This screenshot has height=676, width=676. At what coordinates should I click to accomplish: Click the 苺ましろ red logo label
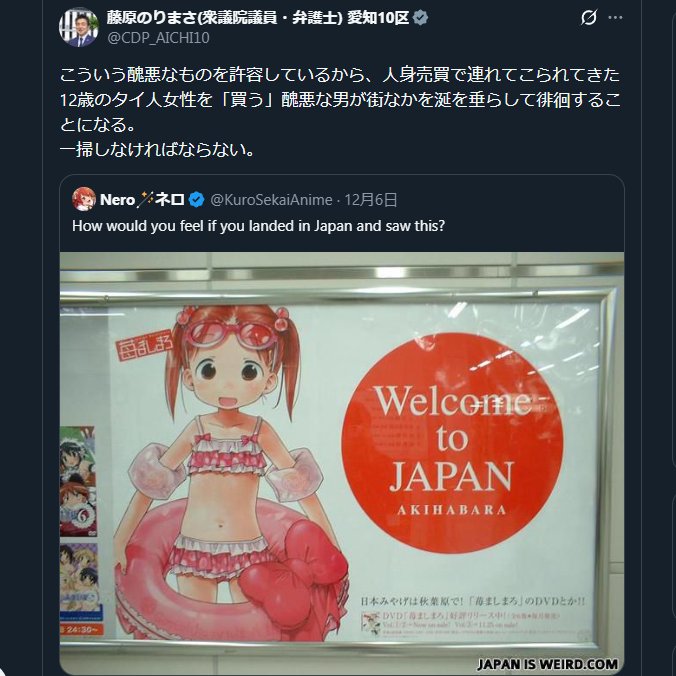click(145, 345)
